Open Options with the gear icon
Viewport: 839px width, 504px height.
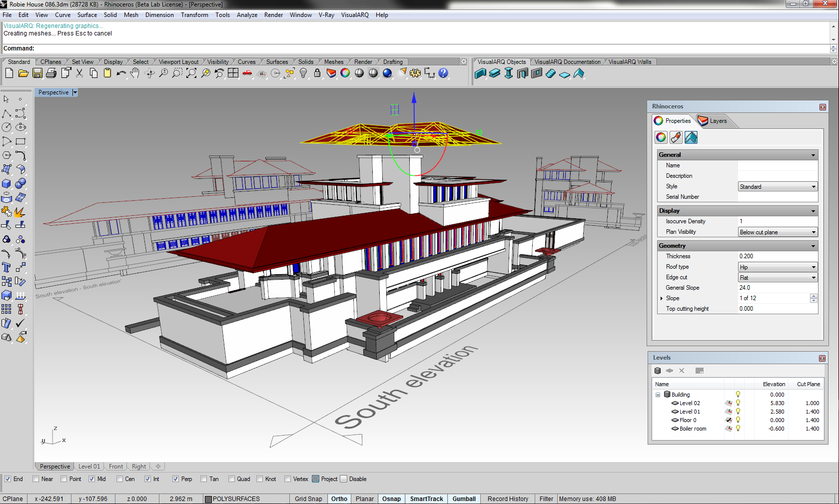click(x=415, y=73)
